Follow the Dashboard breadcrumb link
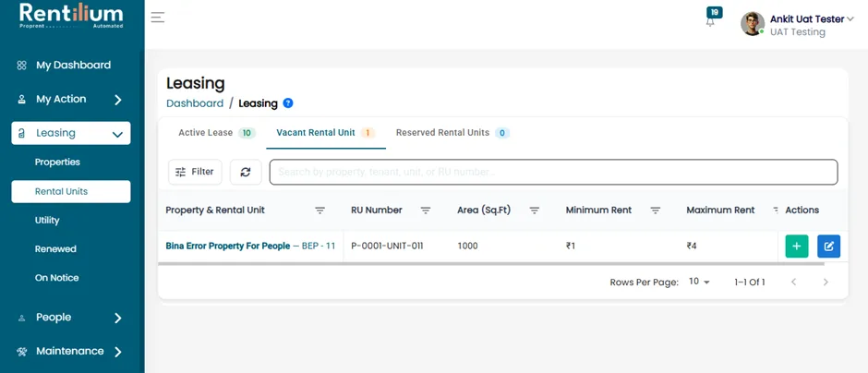 point(195,103)
